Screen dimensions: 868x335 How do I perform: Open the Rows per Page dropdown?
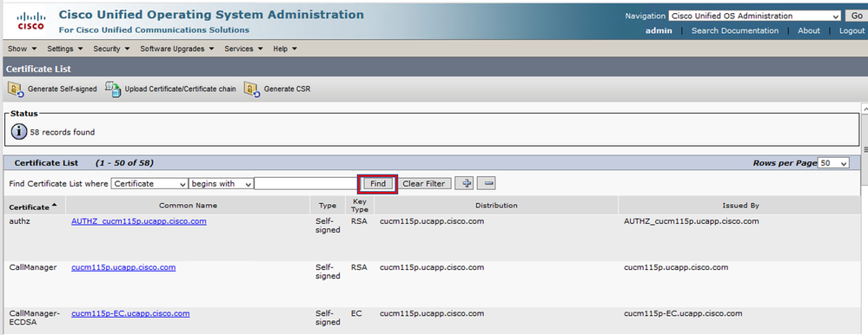tap(833, 163)
